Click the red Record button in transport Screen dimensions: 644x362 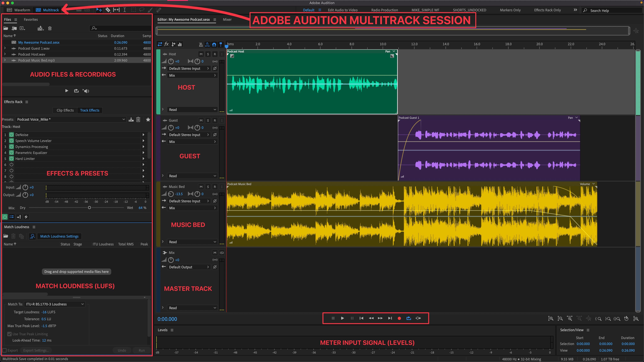pyautogui.click(x=399, y=318)
